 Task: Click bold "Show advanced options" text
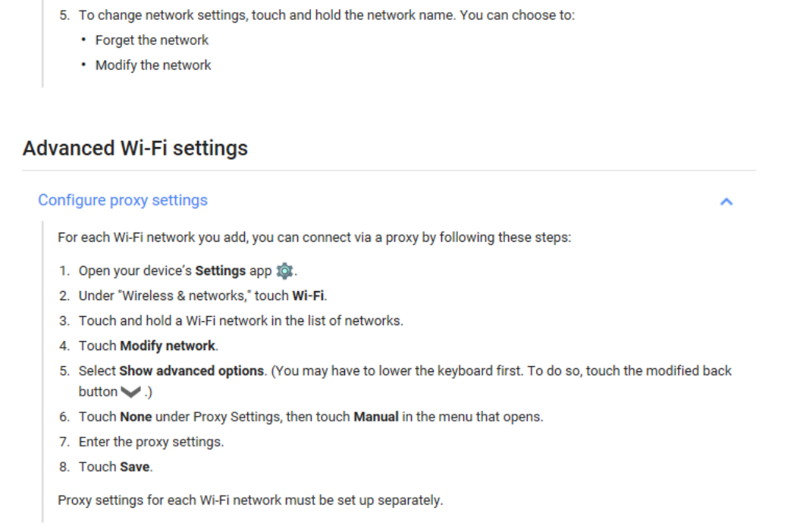coord(191,371)
